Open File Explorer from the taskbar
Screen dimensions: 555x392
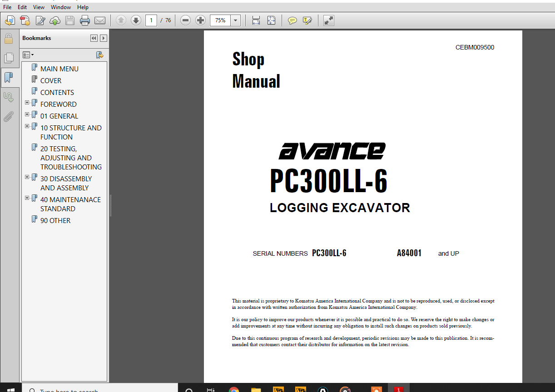click(x=256, y=389)
